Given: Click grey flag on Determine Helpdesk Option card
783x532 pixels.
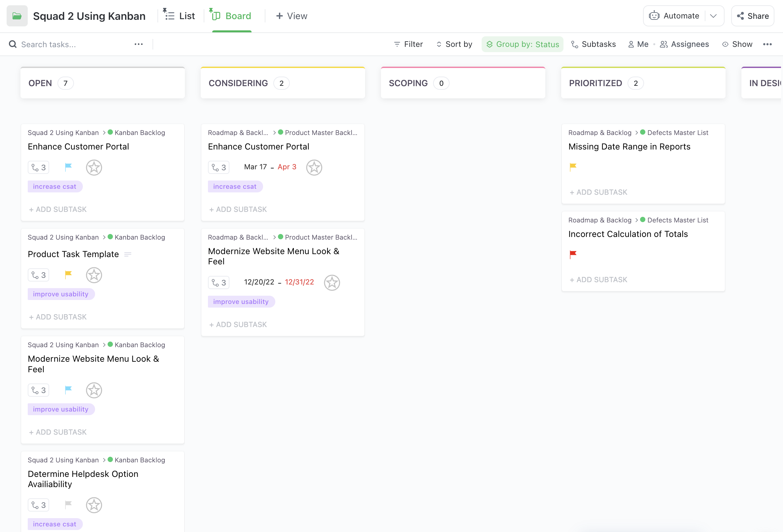Looking at the screenshot, I should pos(68,504).
